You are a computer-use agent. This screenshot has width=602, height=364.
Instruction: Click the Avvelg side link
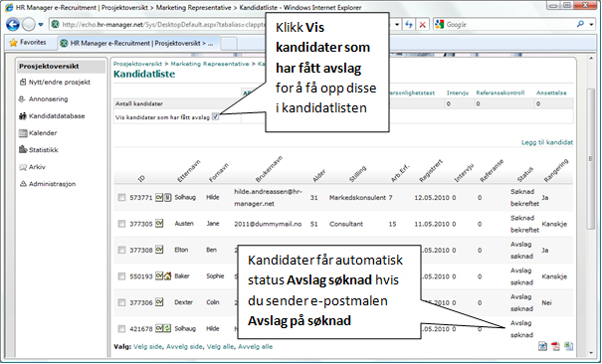point(184,347)
